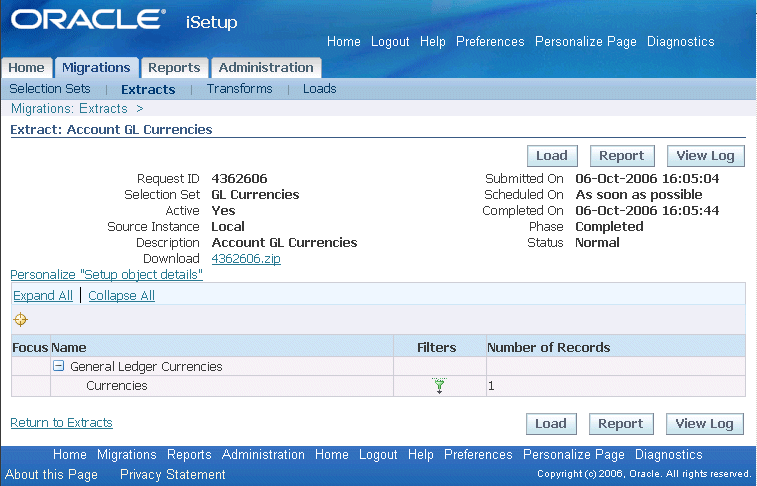
Task: Click Personalize Page in the footer
Action: coord(574,455)
